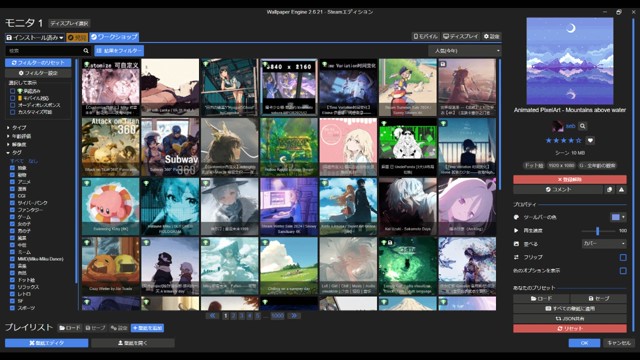Click the first page double-arrow icon
Viewport: 640px width, 360px height.
click(x=212, y=316)
